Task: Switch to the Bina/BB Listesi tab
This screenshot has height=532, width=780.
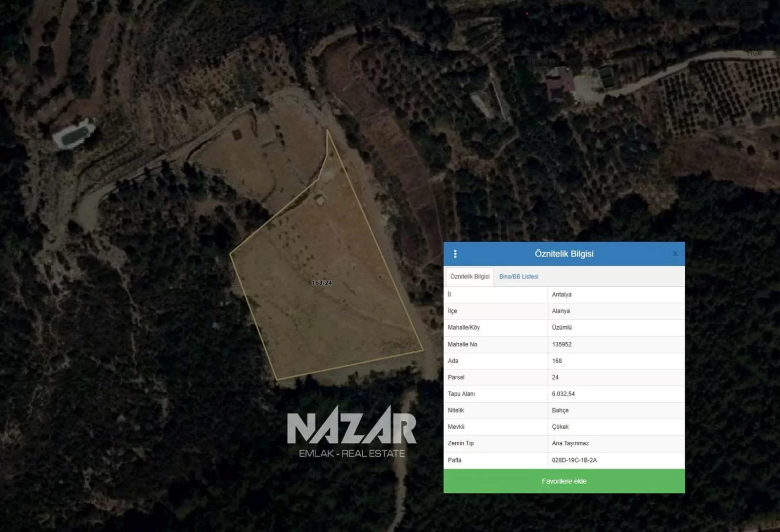Action: point(518,276)
